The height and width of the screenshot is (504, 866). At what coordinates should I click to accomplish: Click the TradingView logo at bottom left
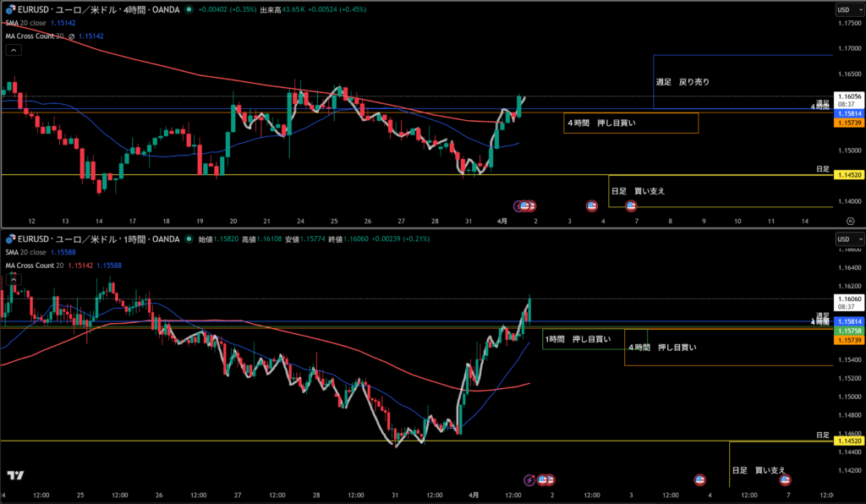click(x=15, y=476)
